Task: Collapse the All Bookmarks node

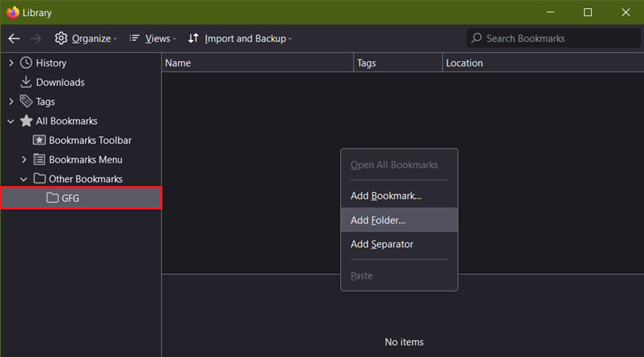Action: [11, 121]
